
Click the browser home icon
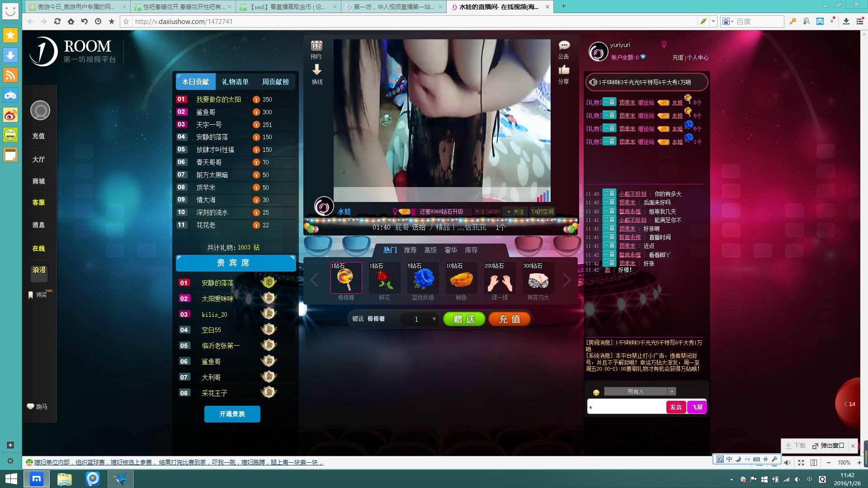[x=71, y=21]
